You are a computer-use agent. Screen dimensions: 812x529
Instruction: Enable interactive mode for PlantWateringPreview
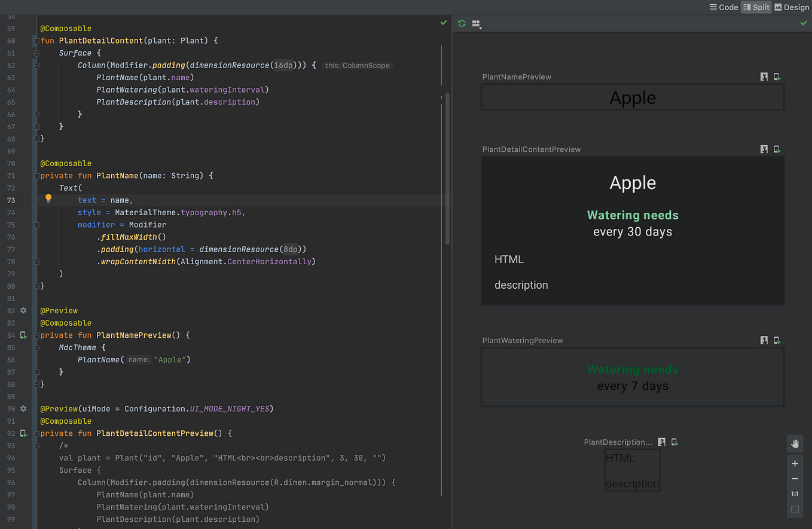tap(764, 340)
